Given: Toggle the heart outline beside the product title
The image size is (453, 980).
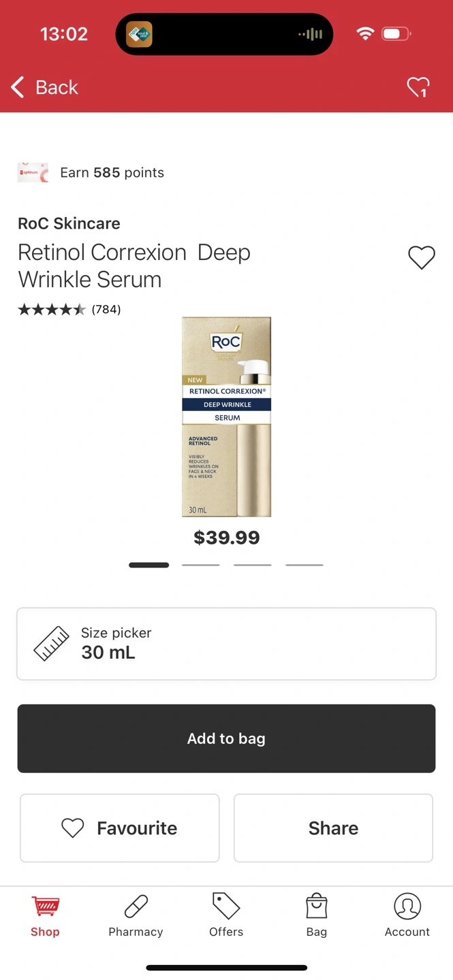Looking at the screenshot, I should click(x=422, y=257).
